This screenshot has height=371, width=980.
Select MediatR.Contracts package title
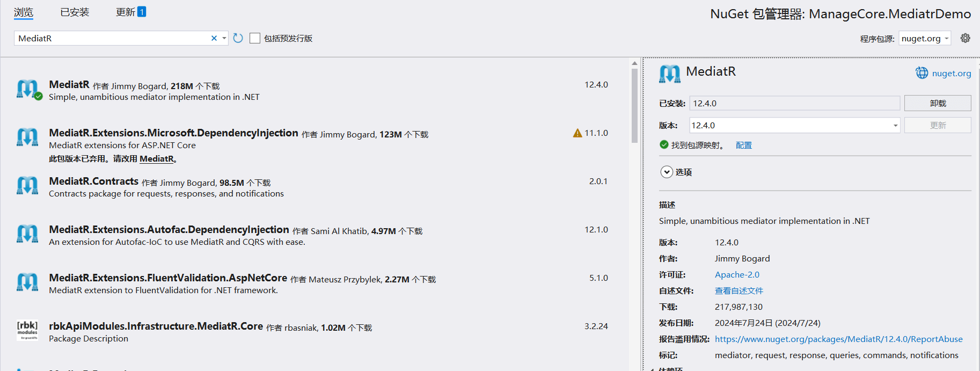pyautogui.click(x=94, y=181)
